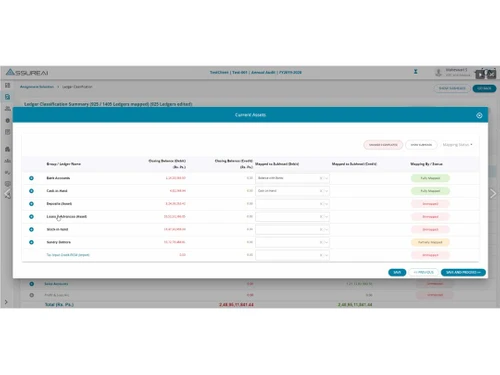Expand the Bank Accounts group row
The height and width of the screenshot is (375, 500).
[31, 178]
